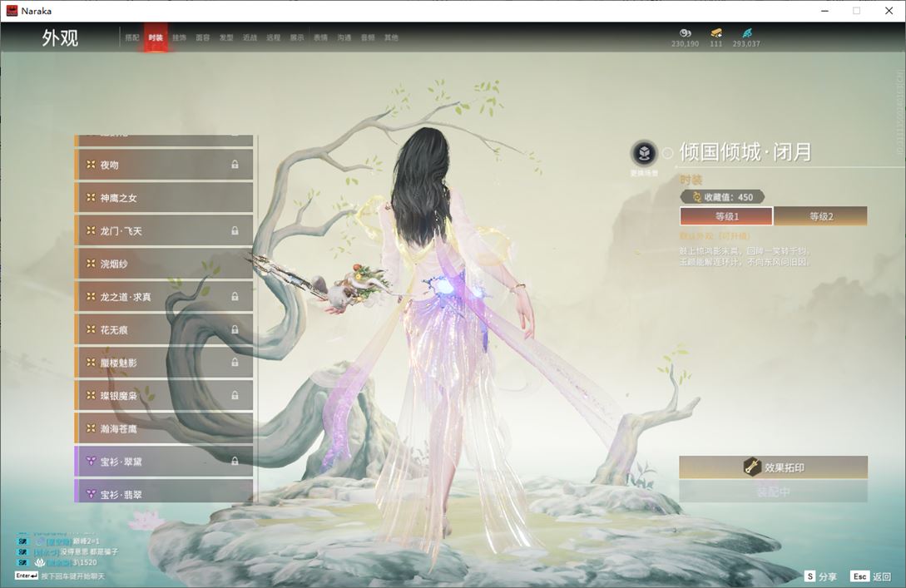
Task: Toggle the circle marker beside 倾国倾城·闭月 title
Action: (x=667, y=153)
